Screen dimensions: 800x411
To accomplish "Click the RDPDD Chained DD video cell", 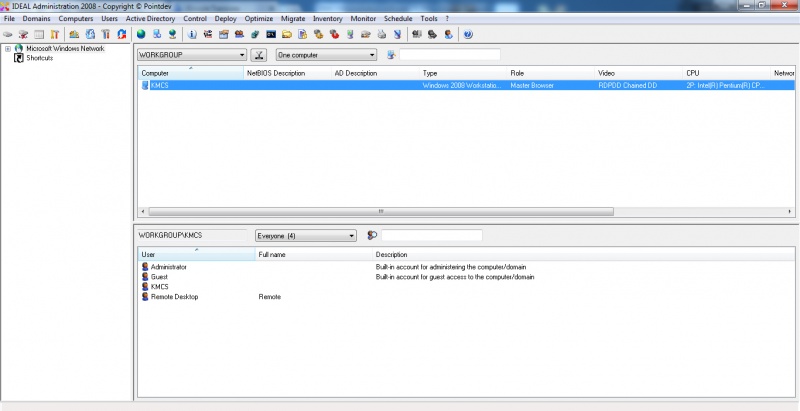I will pyautogui.click(x=628, y=86).
